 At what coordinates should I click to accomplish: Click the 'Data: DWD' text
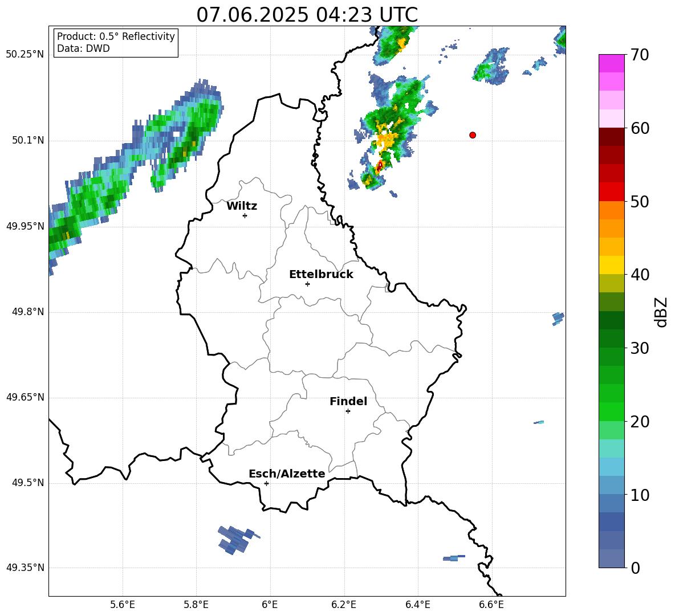(83, 48)
